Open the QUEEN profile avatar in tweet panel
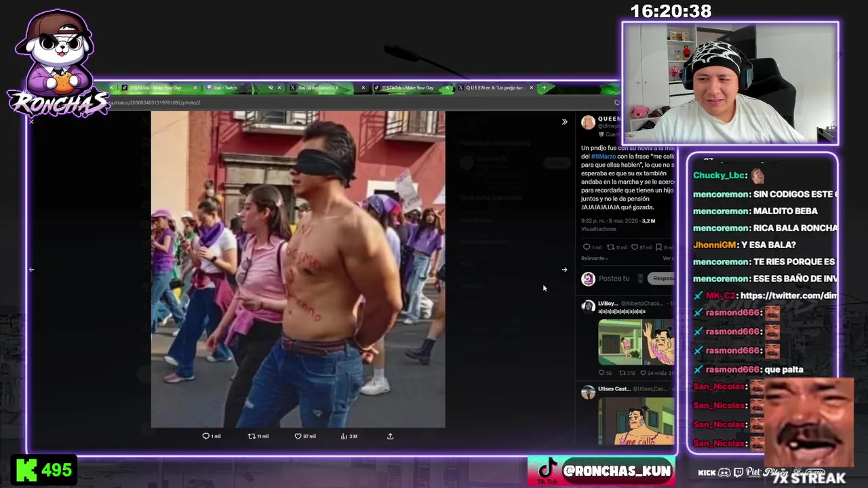 click(588, 122)
